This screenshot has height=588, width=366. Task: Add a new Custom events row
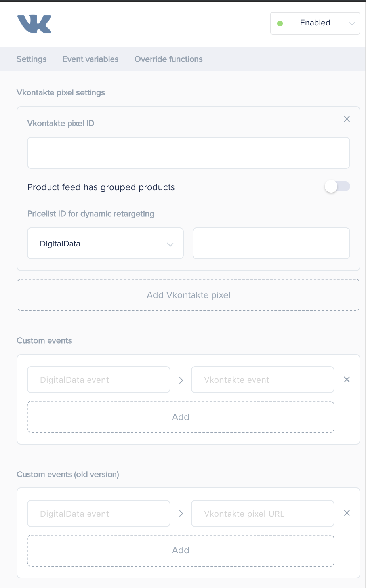181,417
